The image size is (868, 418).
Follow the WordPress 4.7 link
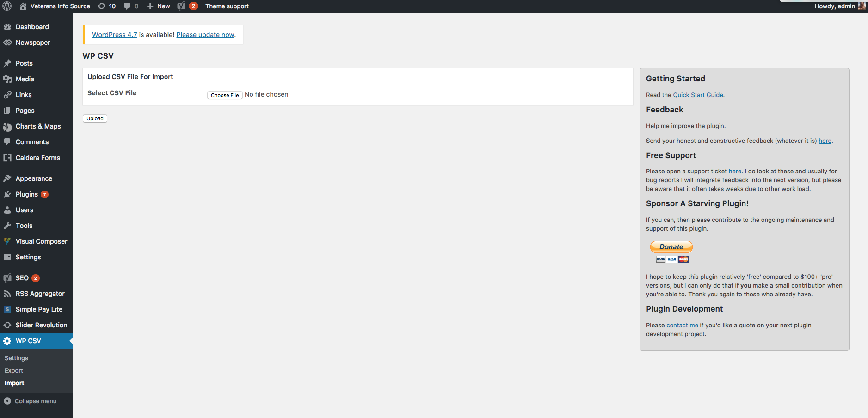tap(115, 35)
